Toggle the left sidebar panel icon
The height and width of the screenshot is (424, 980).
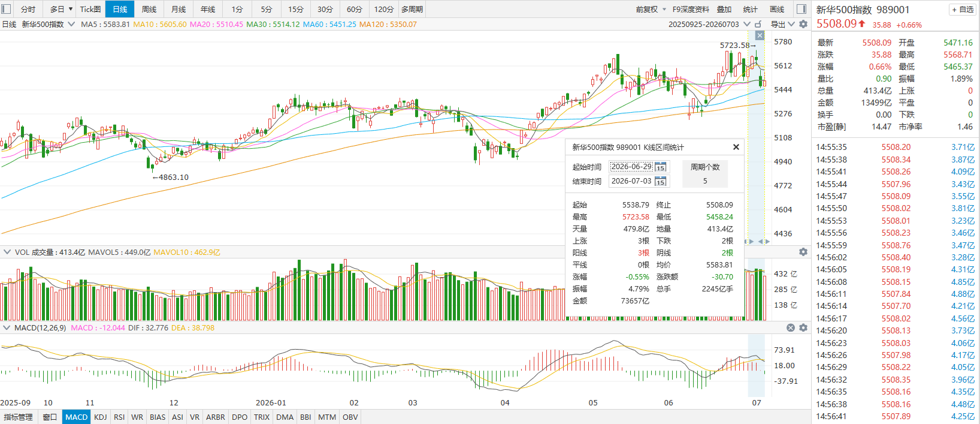[x=7, y=9]
